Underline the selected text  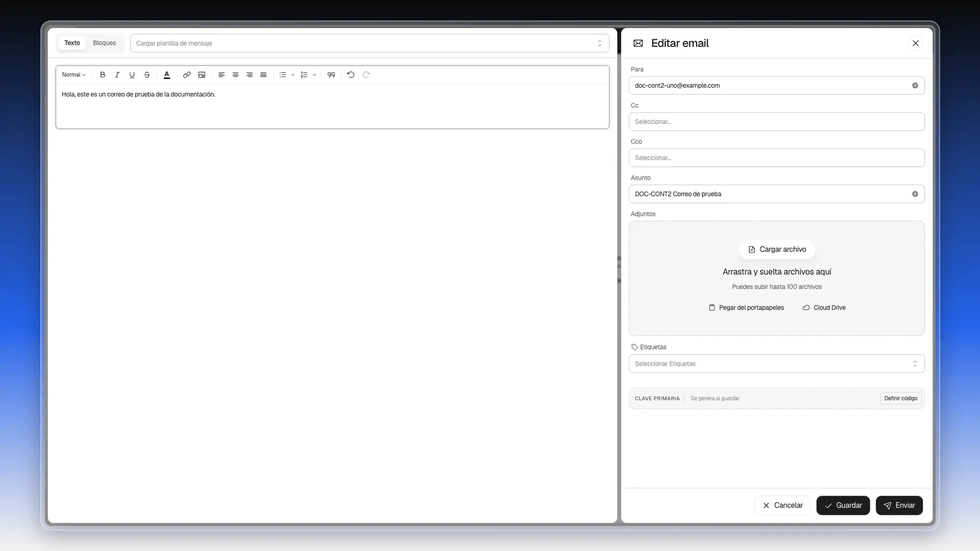point(132,75)
